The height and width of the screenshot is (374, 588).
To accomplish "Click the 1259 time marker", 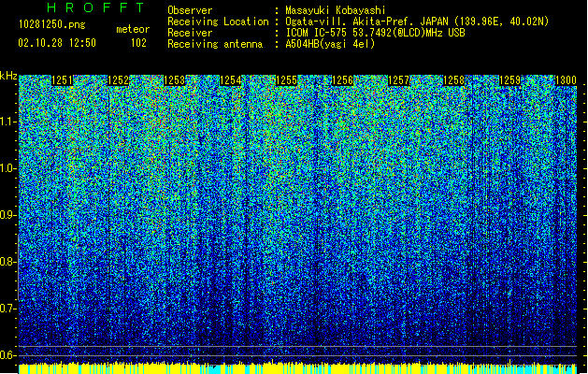I will point(510,80).
